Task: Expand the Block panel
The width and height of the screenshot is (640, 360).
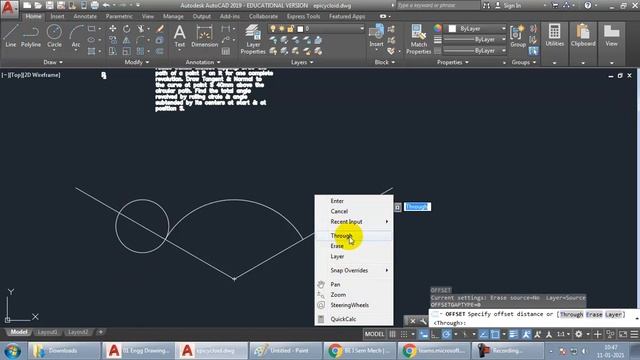Action: click(x=384, y=62)
